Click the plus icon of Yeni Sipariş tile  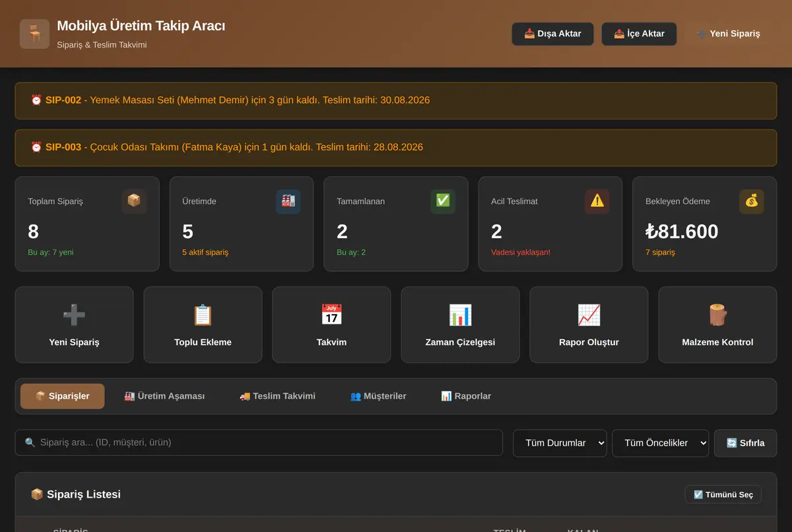74,315
